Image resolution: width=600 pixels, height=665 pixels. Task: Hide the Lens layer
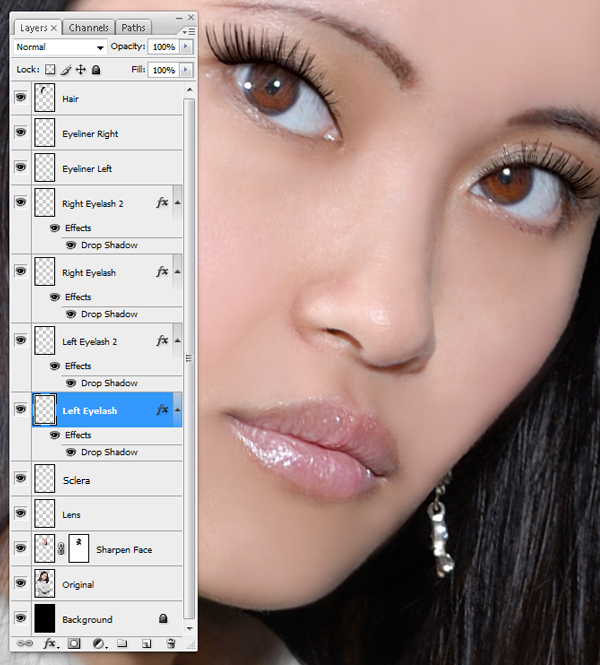pos(20,513)
